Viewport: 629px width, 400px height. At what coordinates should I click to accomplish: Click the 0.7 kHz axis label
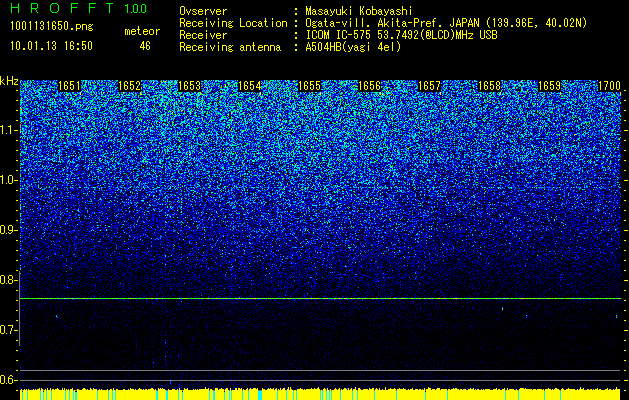point(9,330)
